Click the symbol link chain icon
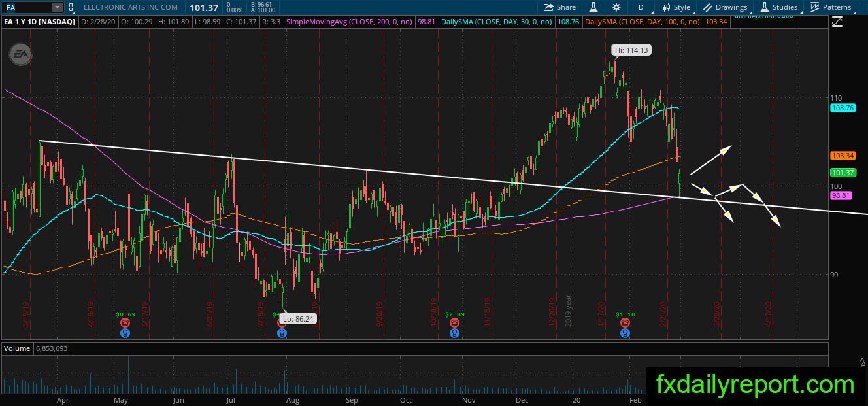Screen dimensions: 868x406 pos(71,7)
